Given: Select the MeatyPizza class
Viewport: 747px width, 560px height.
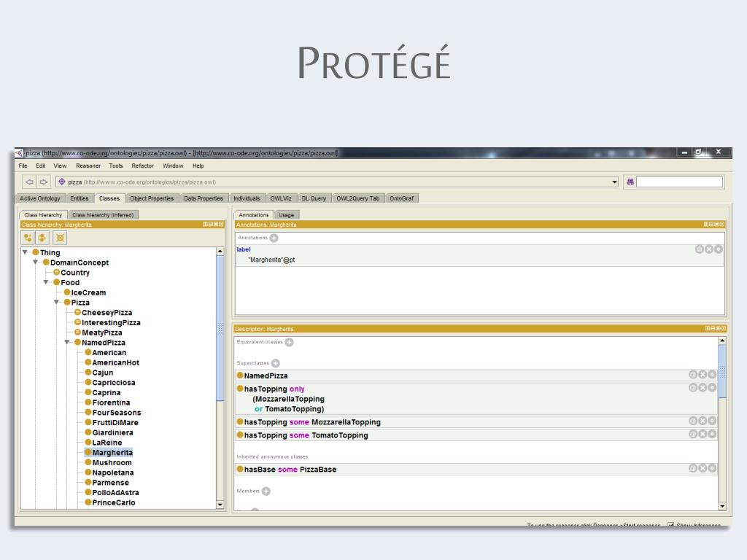Looking at the screenshot, I should click(x=101, y=332).
